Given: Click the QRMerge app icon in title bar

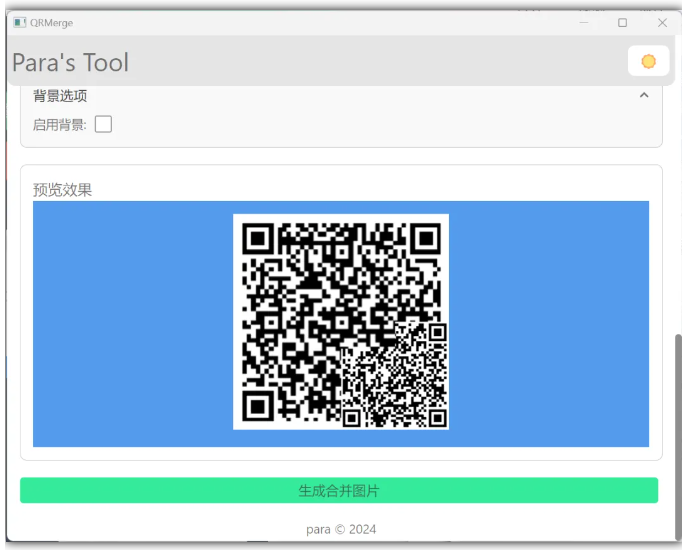Looking at the screenshot, I should (19, 22).
